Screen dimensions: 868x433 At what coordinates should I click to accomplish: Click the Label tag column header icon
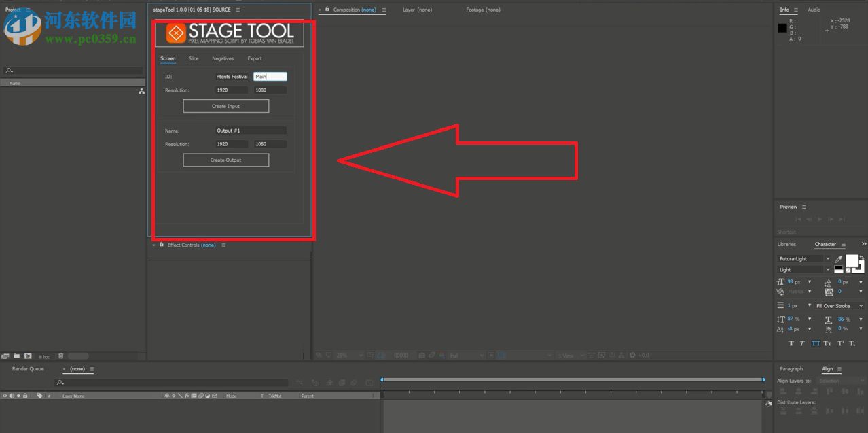coord(39,396)
